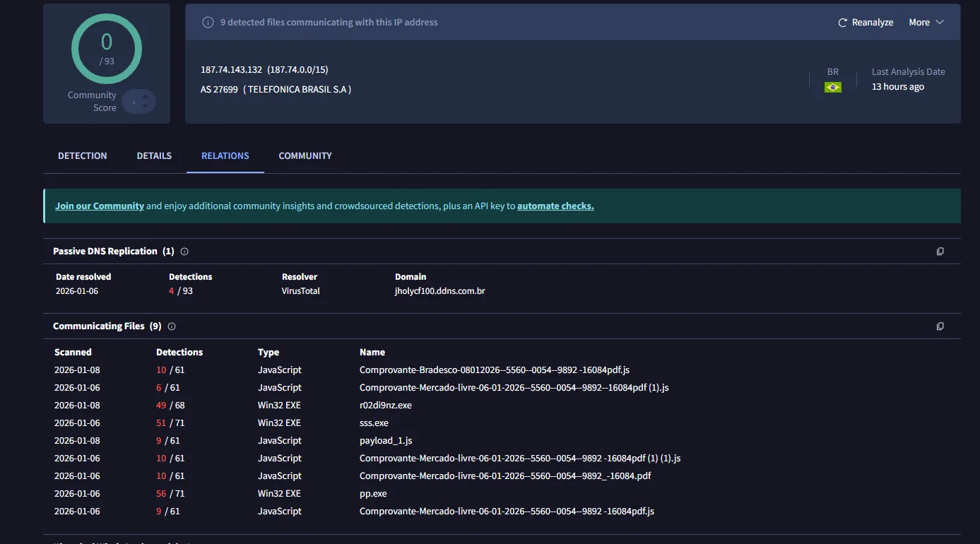Click the 56 / 71 detections value
Screen dimensions: 980x544
coord(170,494)
